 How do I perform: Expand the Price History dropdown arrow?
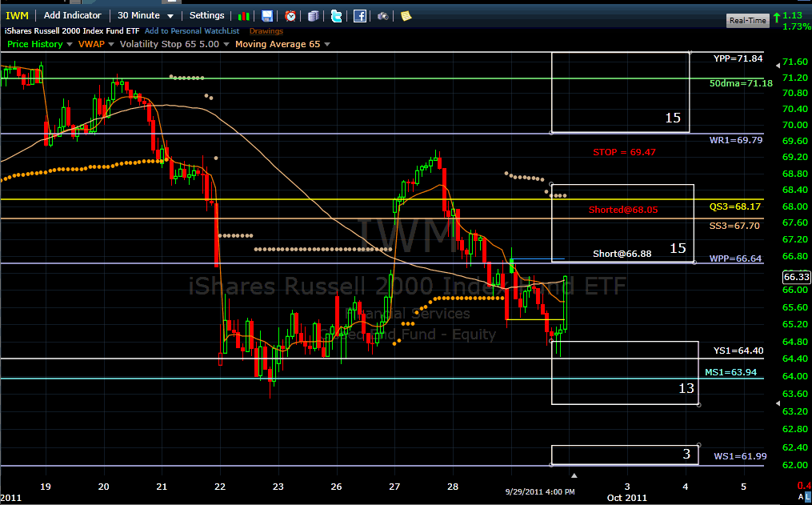[69, 45]
